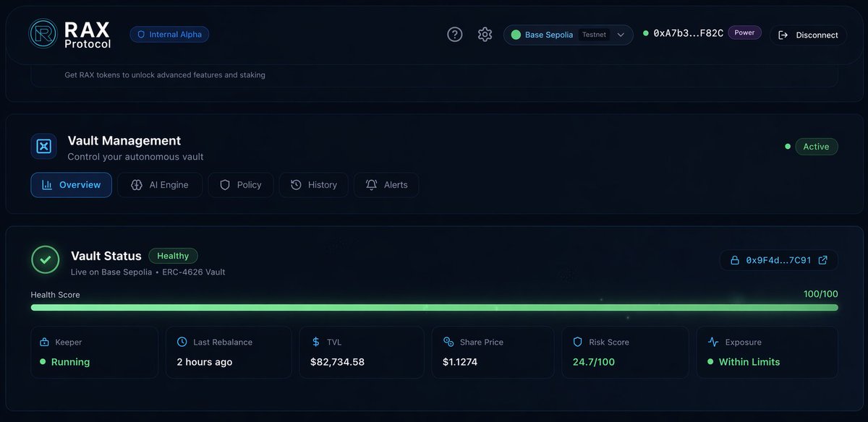Click Exposure pulse icon

click(712, 342)
